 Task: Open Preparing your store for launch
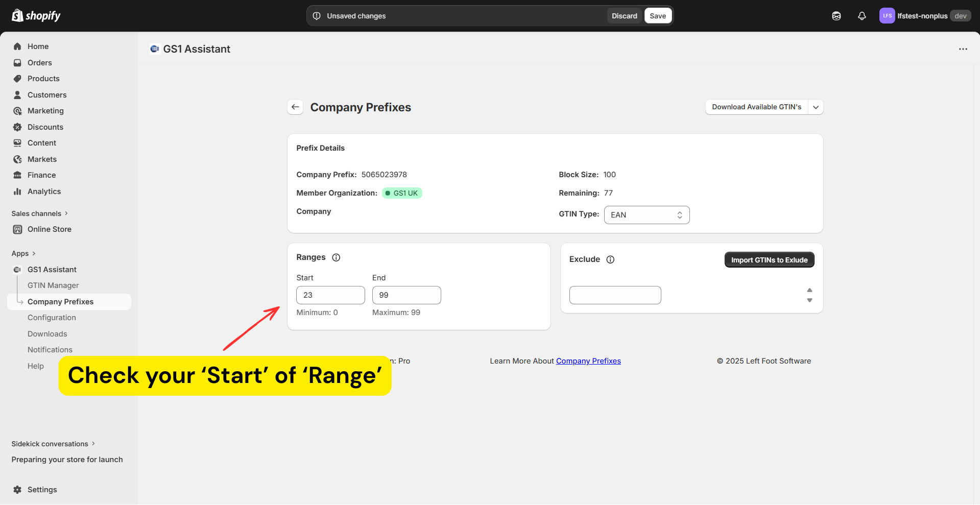pyautogui.click(x=67, y=460)
